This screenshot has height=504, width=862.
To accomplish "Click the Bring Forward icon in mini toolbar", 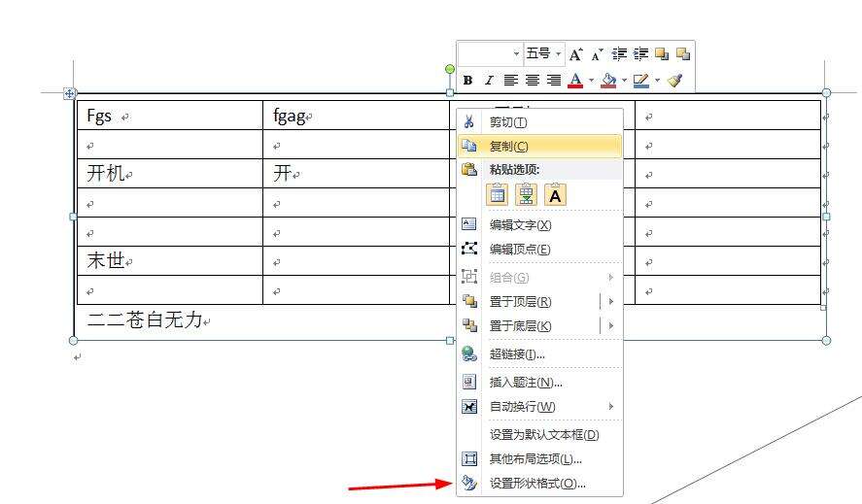I will pyautogui.click(x=662, y=53).
